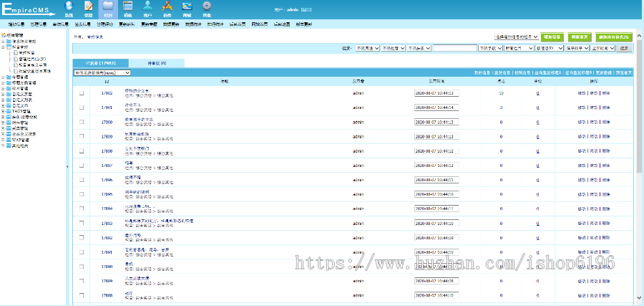
Task: Open the crossed-tools Plugin icon
Action: [x=167, y=6]
